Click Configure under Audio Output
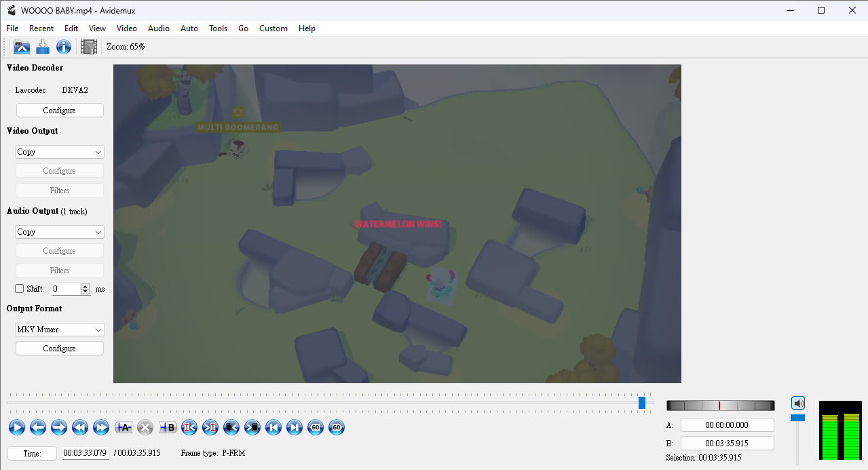Image resolution: width=868 pixels, height=470 pixels. point(60,251)
